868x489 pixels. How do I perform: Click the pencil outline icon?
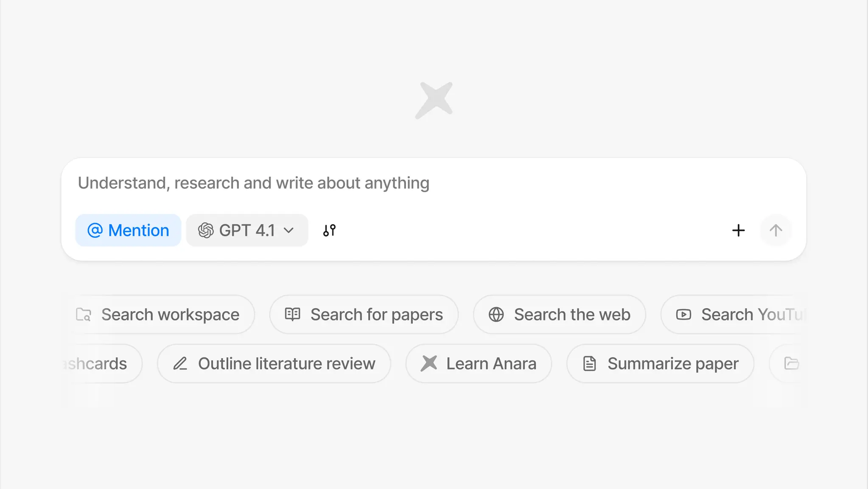pyautogui.click(x=180, y=364)
